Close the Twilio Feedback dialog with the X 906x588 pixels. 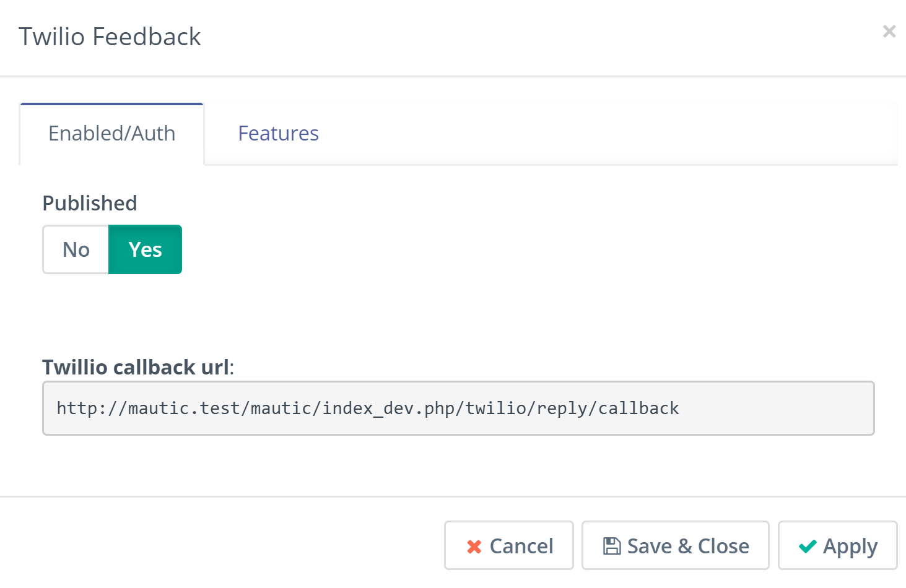pos(889,31)
